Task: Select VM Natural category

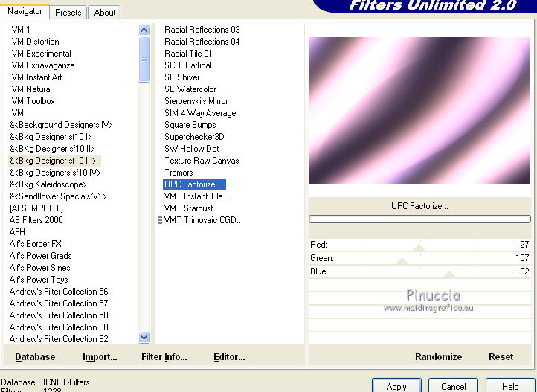Action: [31, 89]
